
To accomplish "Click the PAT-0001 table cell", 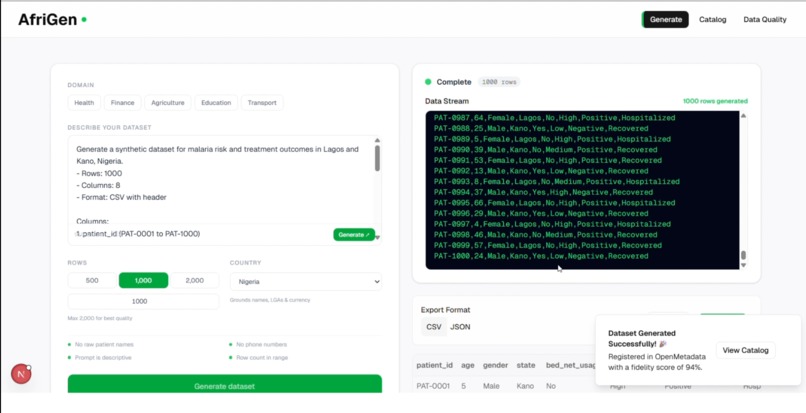I will point(433,386).
